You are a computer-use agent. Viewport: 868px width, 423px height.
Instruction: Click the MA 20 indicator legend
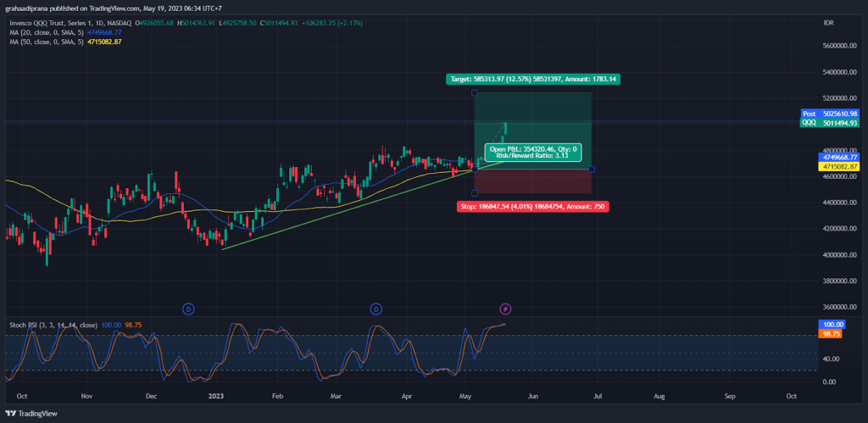(65, 32)
